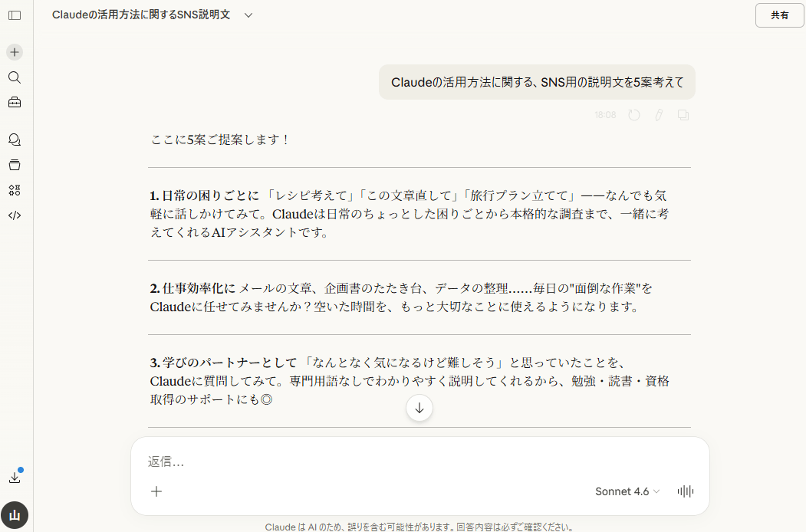Attach a file with the plus icon
Viewport: 806px width, 532px height.
pos(156,491)
